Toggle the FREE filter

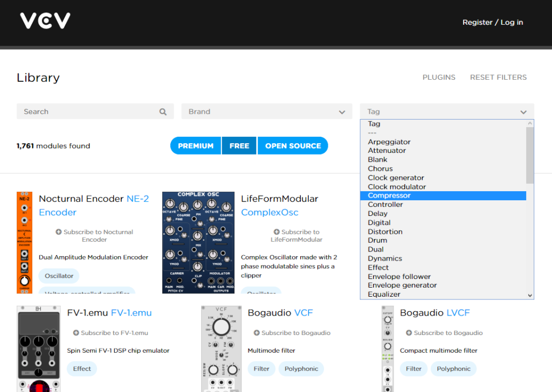pos(239,146)
